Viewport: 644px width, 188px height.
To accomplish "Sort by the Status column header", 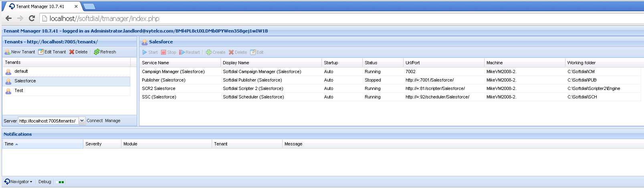I will tap(383, 63).
